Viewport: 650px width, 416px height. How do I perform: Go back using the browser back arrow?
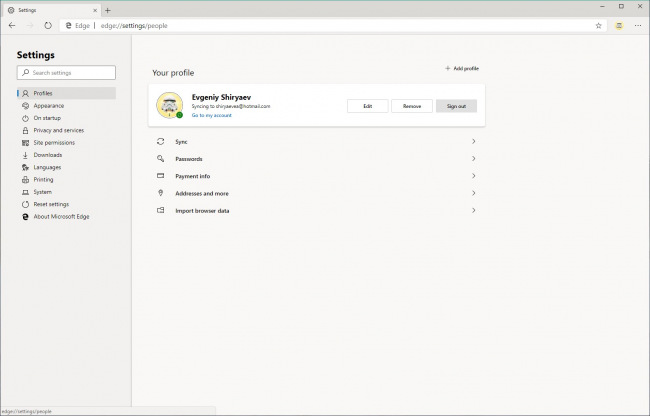pos(12,26)
